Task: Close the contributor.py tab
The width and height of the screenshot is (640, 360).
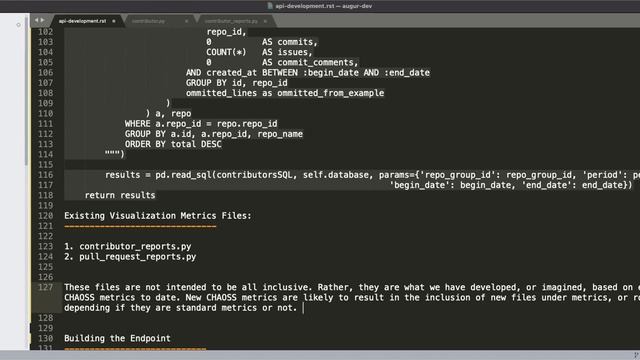Action: [x=187, y=21]
